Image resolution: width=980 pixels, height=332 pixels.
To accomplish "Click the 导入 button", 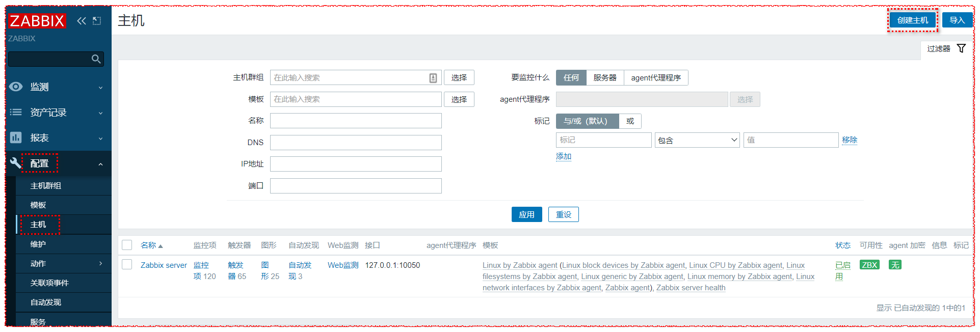I will click(957, 20).
